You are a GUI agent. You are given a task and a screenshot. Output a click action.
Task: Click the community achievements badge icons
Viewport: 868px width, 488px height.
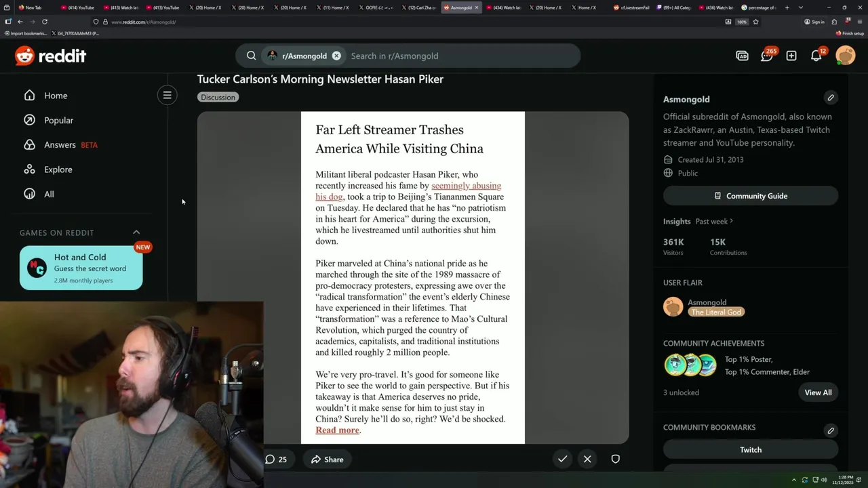690,365
